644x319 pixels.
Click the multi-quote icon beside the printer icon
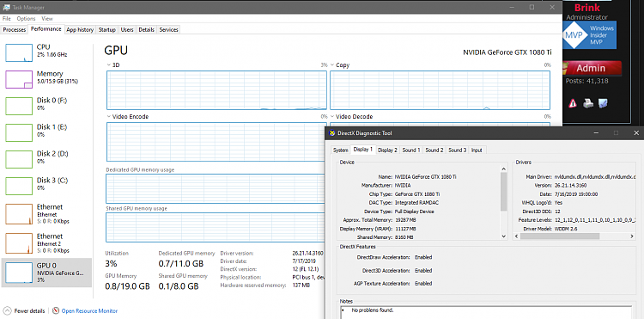tap(603, 103)
